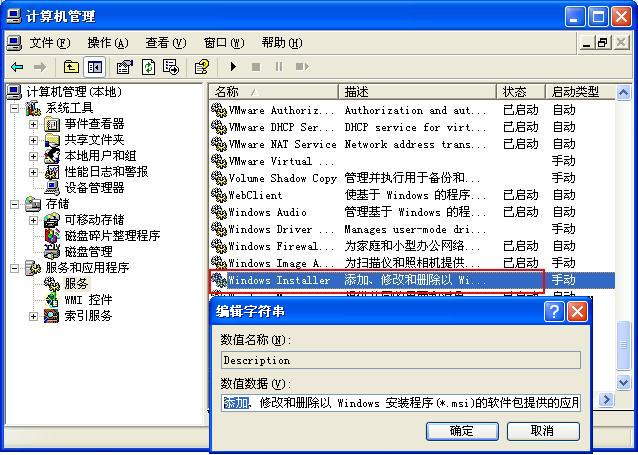The height and width of the screenshot is (455, 638).
Task: Click the 取消 button in dialog
Action: tap(543, 431)
